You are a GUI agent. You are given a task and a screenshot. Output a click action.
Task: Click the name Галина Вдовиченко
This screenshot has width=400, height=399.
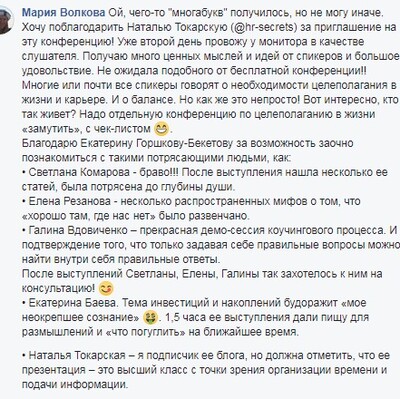(x=78, y=231)
